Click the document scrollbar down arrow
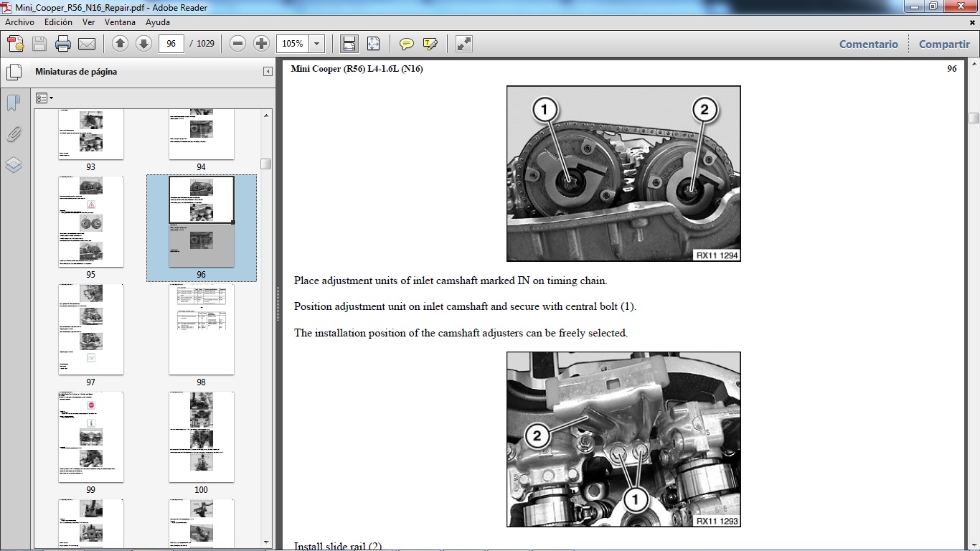Screen dimensions: 980x551 click(x=974, y=544)
